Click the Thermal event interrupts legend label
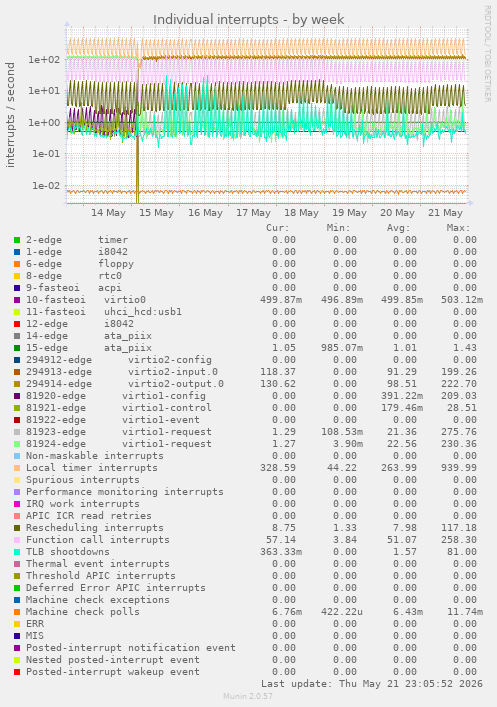497x707 pixels. pos(98,564)
